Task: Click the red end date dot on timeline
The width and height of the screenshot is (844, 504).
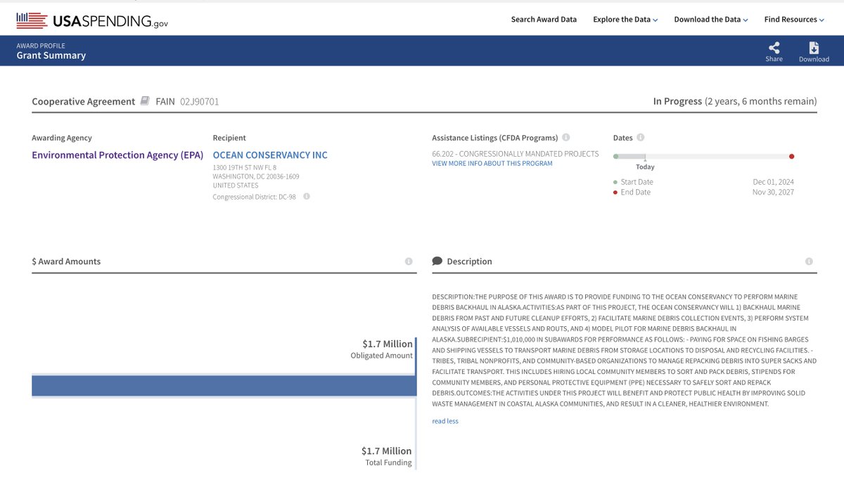Action: click(x=791, y=156)
